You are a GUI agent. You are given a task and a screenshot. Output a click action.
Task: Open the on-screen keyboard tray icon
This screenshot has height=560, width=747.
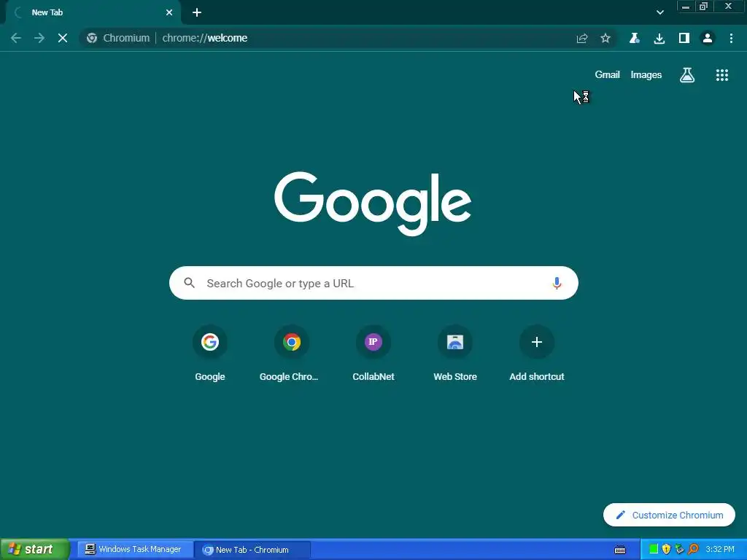click(x=620, y=550)
